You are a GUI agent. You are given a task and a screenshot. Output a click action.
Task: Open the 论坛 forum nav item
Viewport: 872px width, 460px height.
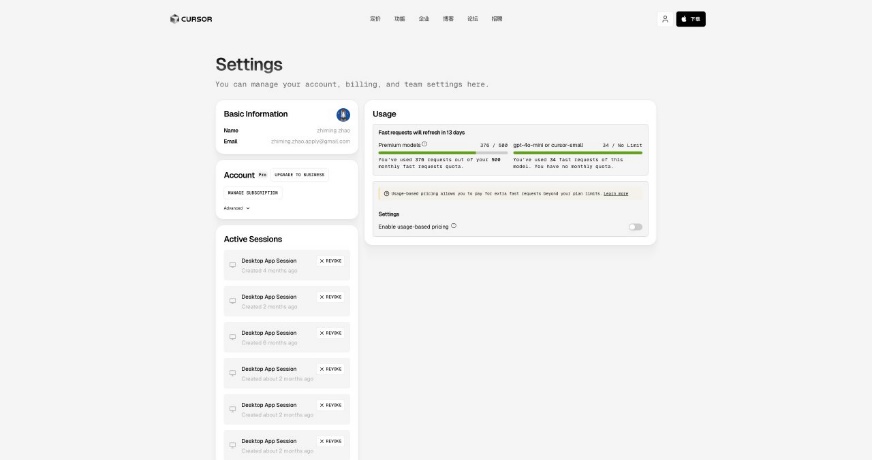pos(473,19)
